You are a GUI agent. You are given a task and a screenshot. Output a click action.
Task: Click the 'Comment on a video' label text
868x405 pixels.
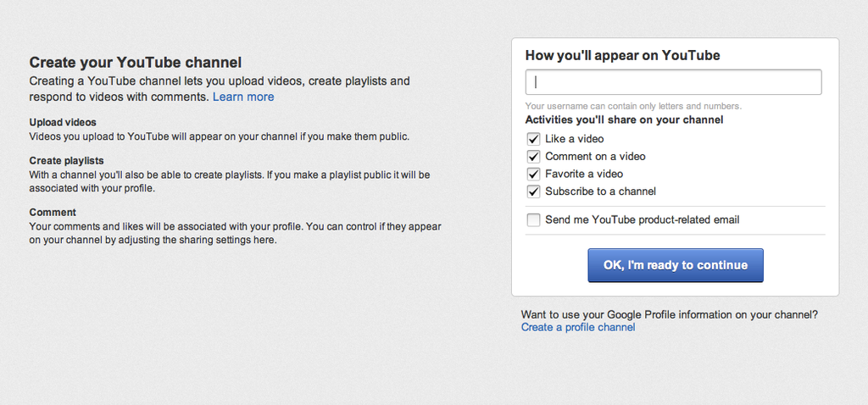tap(595, 157)
